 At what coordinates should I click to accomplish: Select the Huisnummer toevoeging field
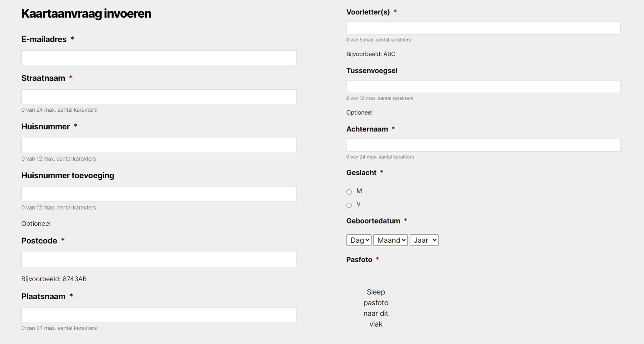click(159, 194)
